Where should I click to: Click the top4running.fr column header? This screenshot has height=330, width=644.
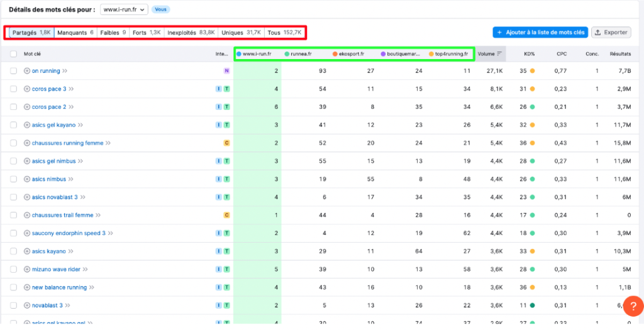448,54
